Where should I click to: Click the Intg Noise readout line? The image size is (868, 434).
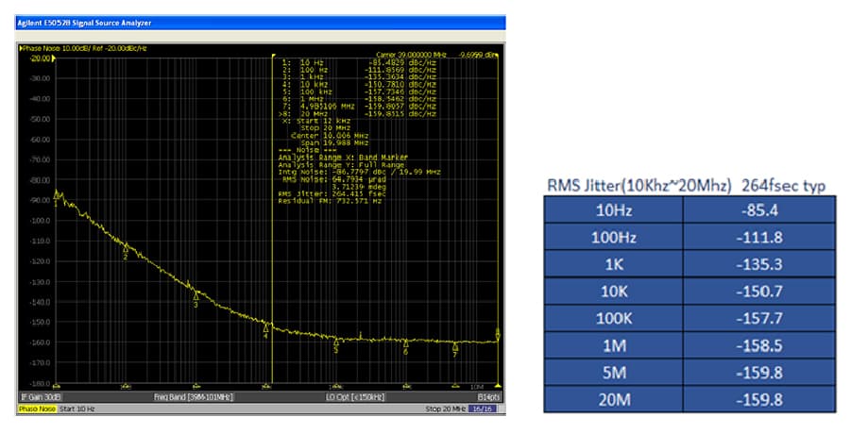359,172
